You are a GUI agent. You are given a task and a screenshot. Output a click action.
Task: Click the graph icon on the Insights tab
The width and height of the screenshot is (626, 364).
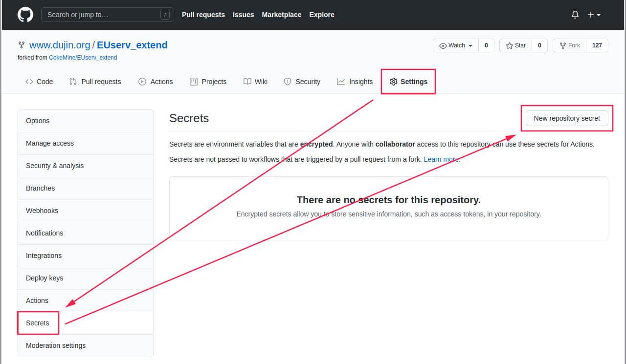click(x=341, y=82)
